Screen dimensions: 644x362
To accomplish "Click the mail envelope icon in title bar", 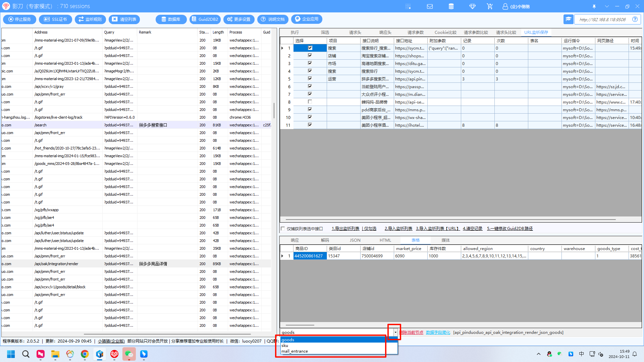I will click(x=430, y=6).
